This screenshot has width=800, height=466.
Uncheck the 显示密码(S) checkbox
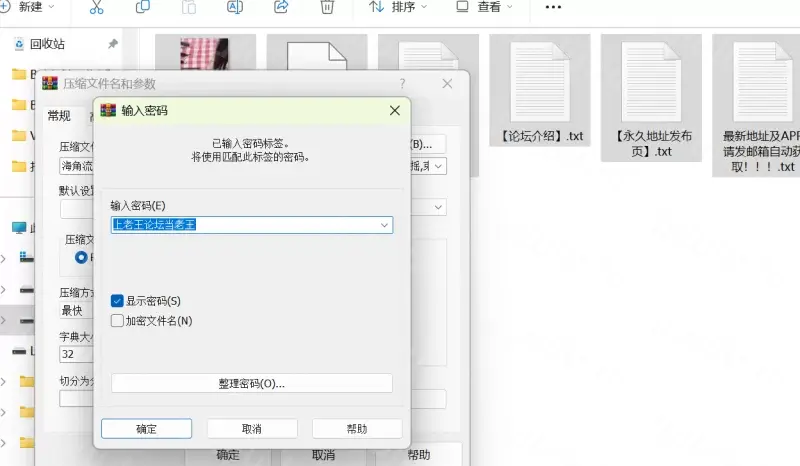pyautogui.click(x=117, y=301)
